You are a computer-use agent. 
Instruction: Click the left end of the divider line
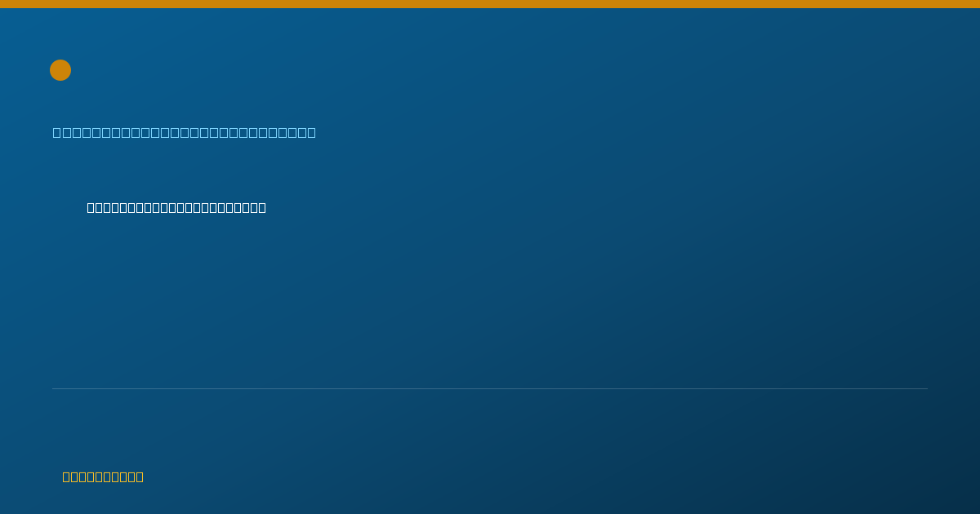tap(54, 388)
